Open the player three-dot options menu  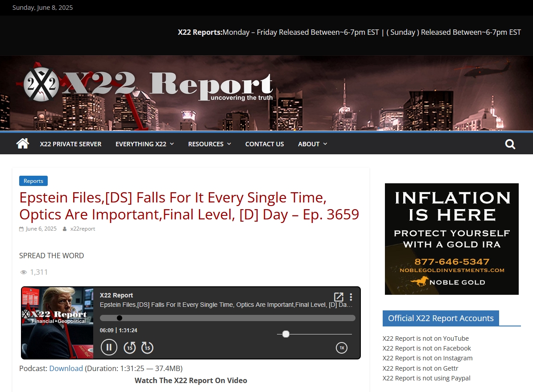[x=351, y=297]
